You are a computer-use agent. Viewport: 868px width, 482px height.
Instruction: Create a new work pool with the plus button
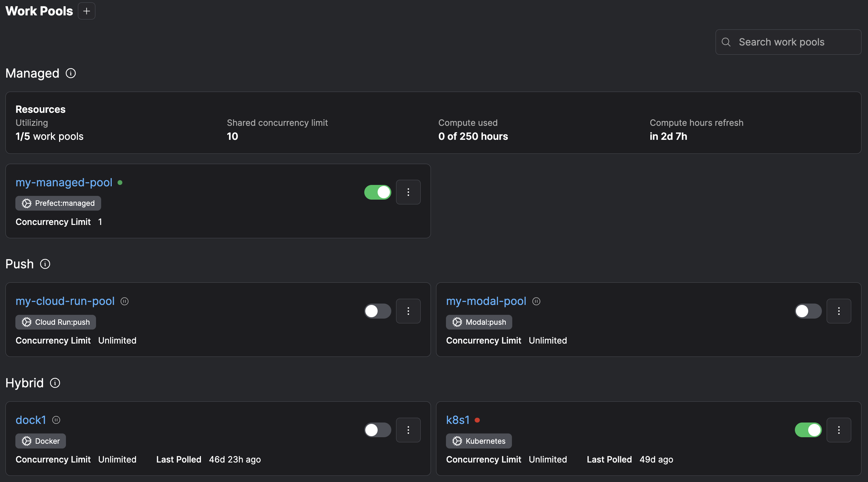tap(86, 11)
